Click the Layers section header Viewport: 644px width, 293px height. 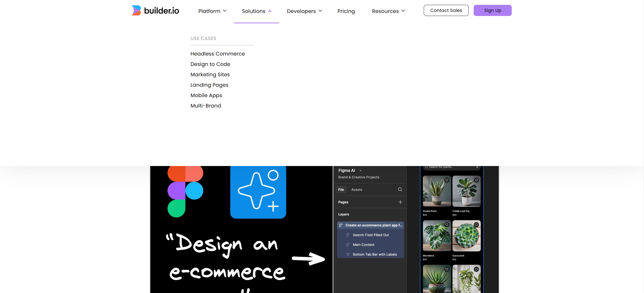click(x=343, y=214)
